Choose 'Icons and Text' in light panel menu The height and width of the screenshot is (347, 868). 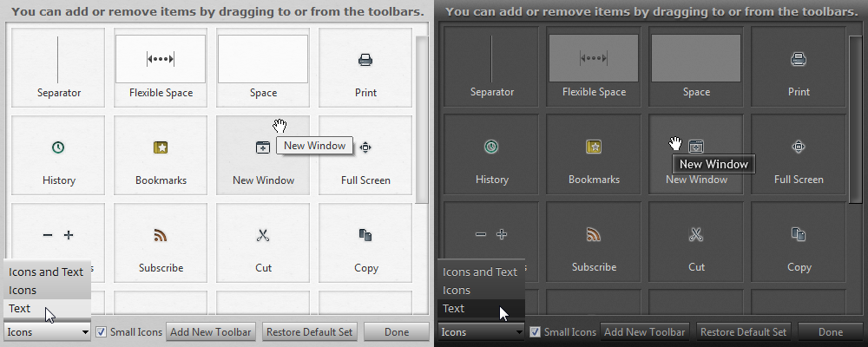47,272
